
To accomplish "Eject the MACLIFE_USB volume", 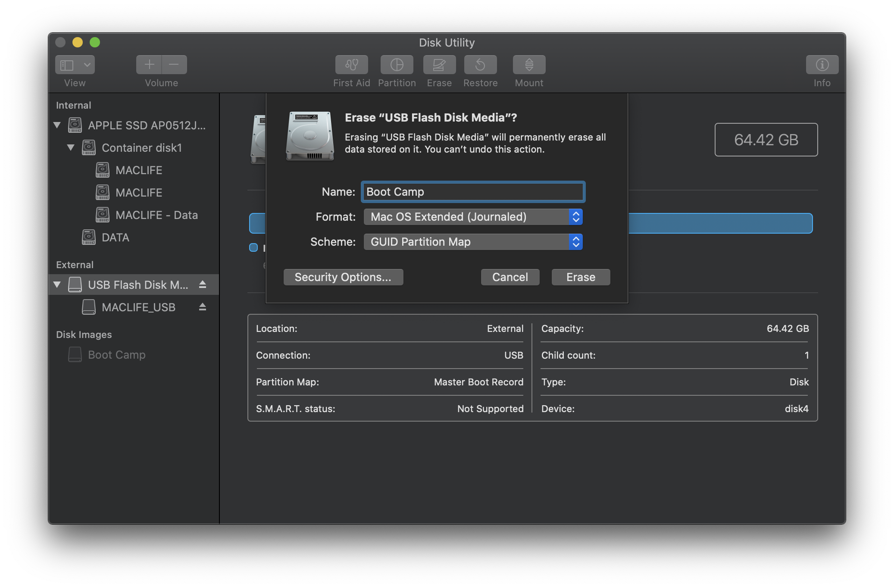I will [203, 307].
